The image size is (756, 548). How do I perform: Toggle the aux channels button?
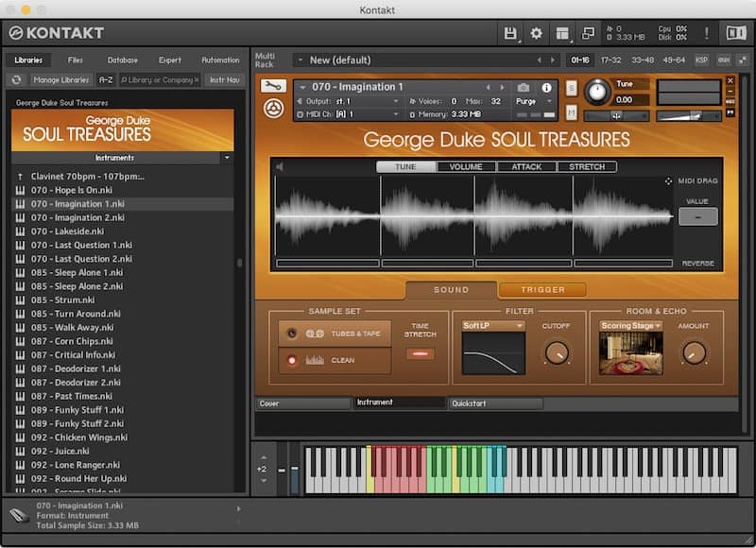(x=724, y=60)
